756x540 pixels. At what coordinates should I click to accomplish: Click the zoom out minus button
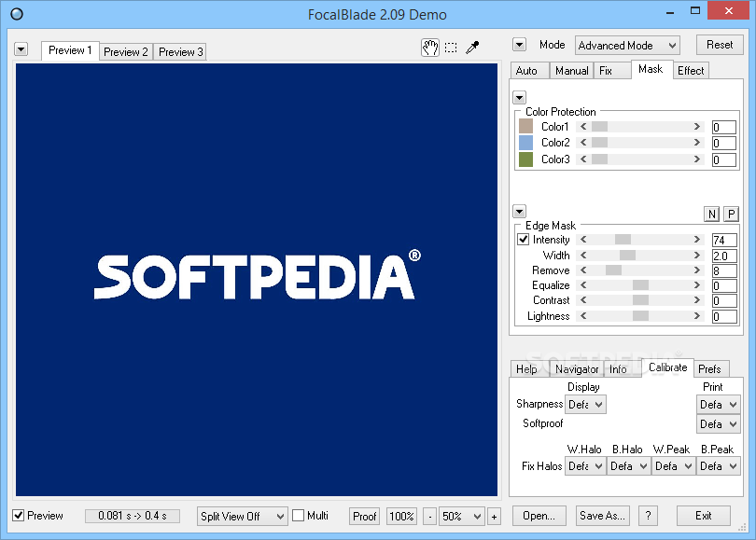click(430, 517)
